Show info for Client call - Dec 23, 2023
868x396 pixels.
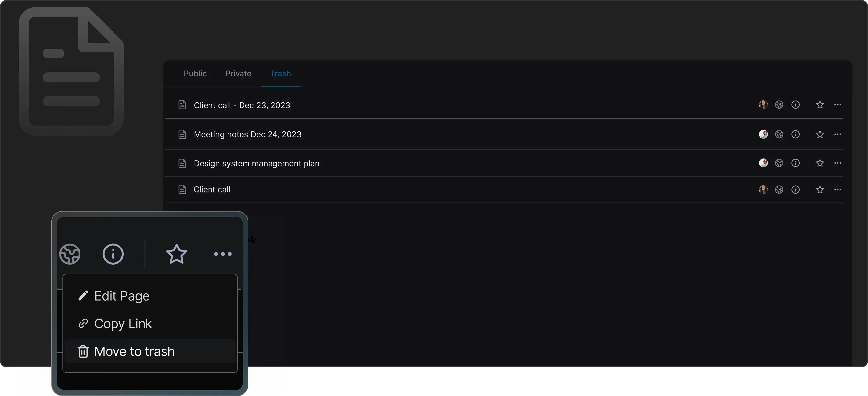pyautogui.click(x=795, y=105)
